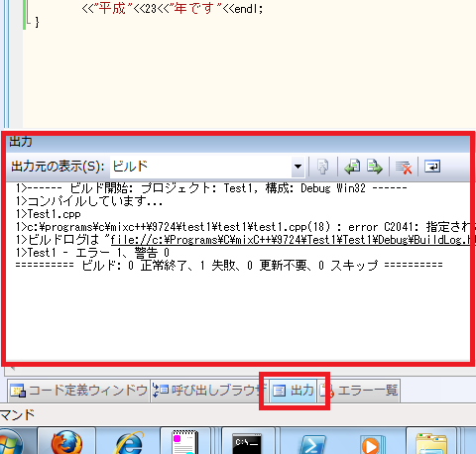Open Command Prompt from taskbar
476x454 pixels.
tap(248, 441)
